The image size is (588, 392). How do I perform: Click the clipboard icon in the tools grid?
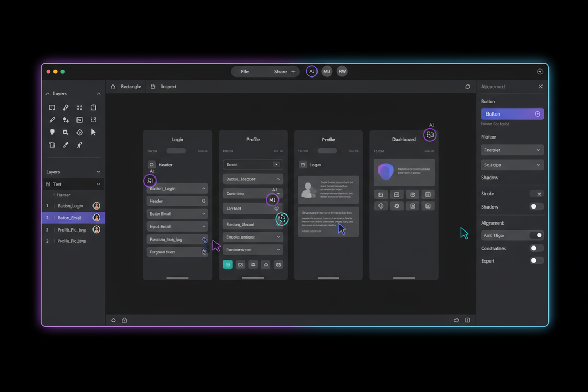pyautogui.click(x=94, y=107)
